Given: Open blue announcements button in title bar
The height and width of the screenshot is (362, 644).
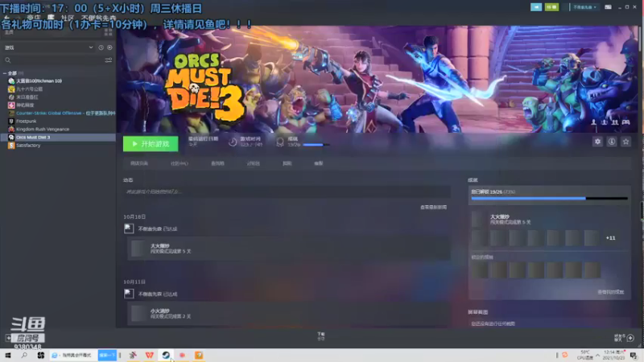Looking at the screenshot, I should click(x=536, y=7).
